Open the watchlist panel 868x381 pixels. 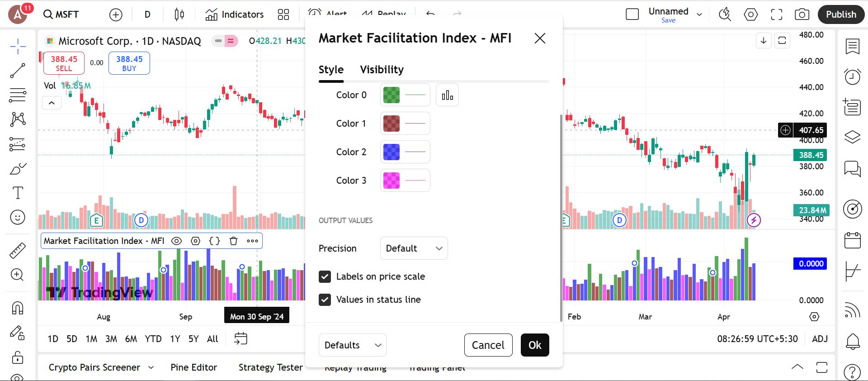point(853,46)
